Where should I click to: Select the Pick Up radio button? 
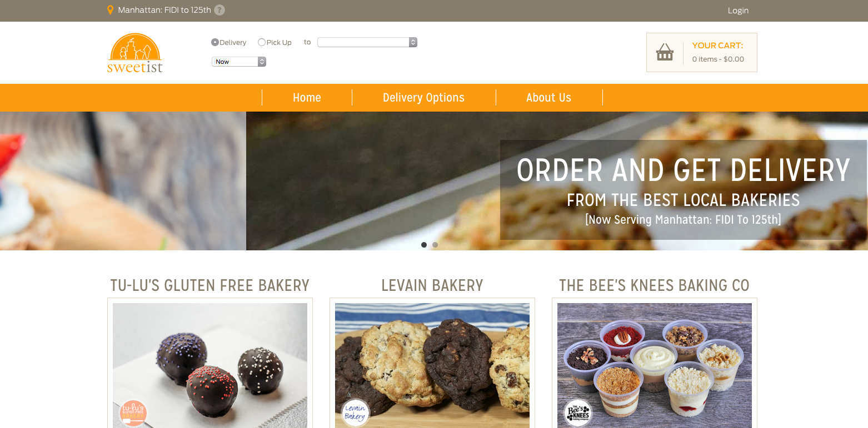click(262, 42)
